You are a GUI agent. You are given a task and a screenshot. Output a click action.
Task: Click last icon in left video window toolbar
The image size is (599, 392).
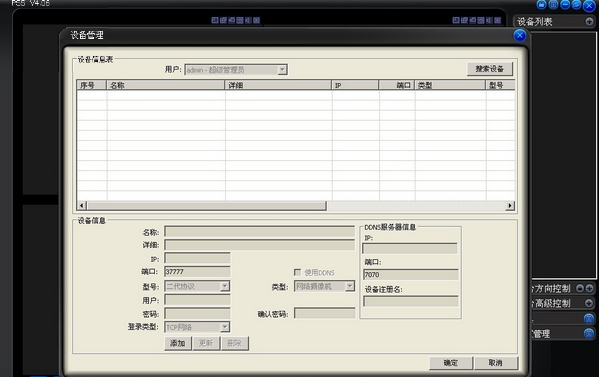[x=257, y=20]
